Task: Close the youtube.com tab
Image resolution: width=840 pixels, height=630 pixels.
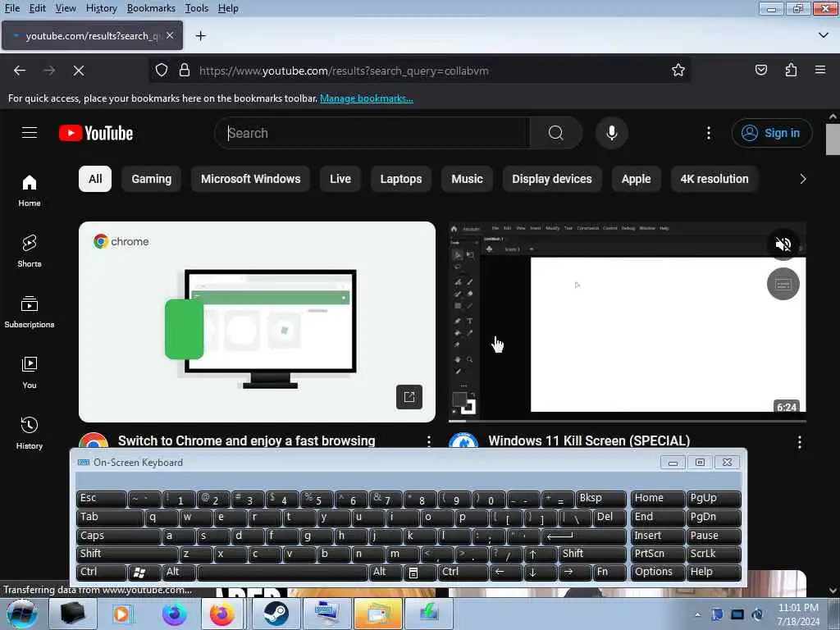Action: tap(170, 35)
